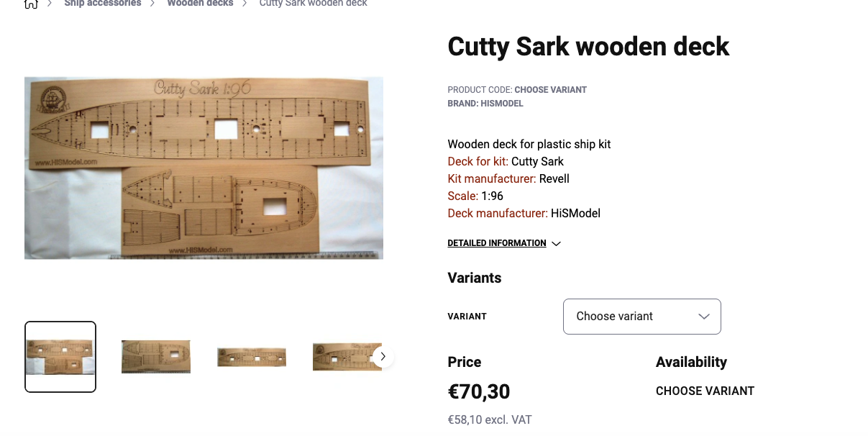Image resolution: width=868 pixels, height=436 pixels.
Task: Click the arrow inside the variant selector
Action: [703, 317]
